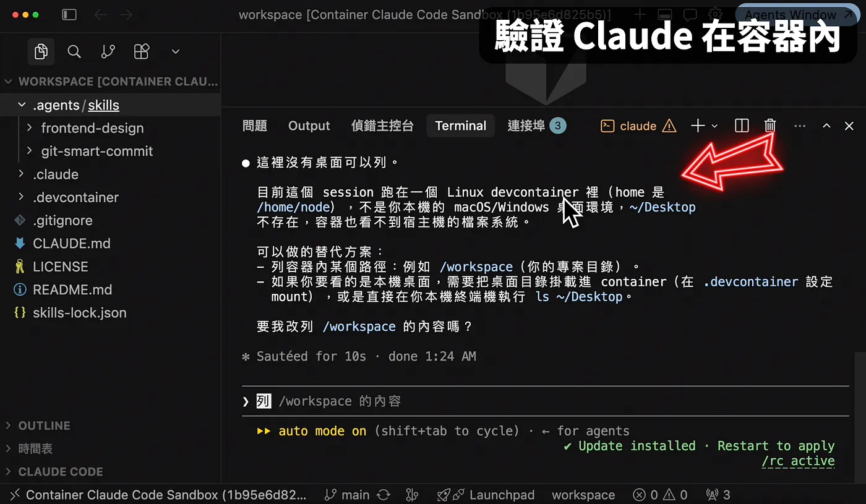Image resolution: width=866 pixels, height=504 pixels.
Task: Create new terminal with plus icon
Action: tap(698, 126)
